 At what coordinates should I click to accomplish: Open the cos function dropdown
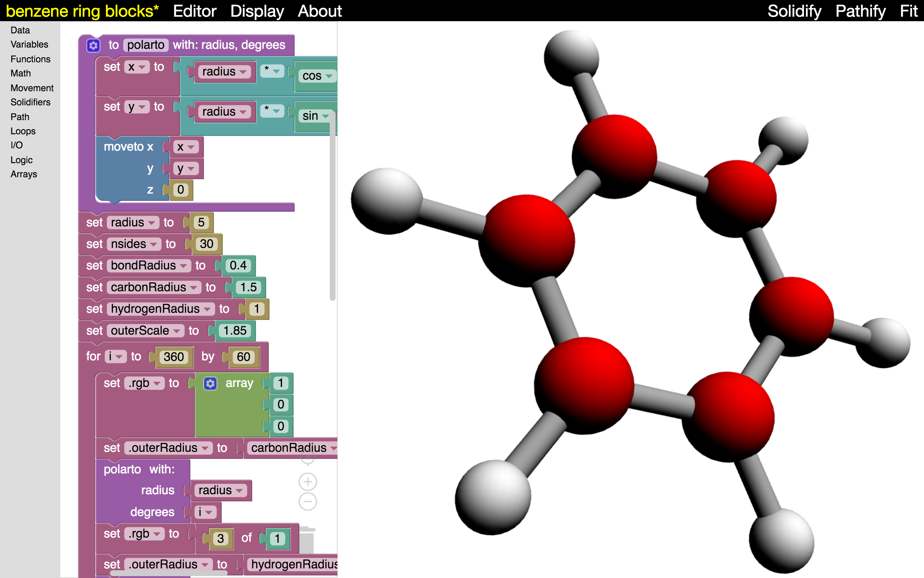click(x=318, y=76)
